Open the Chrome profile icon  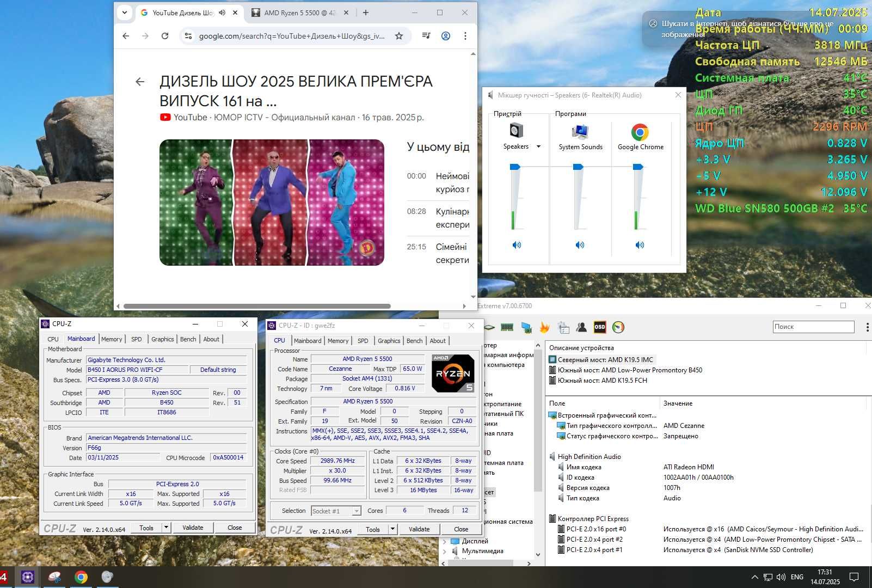445,36
